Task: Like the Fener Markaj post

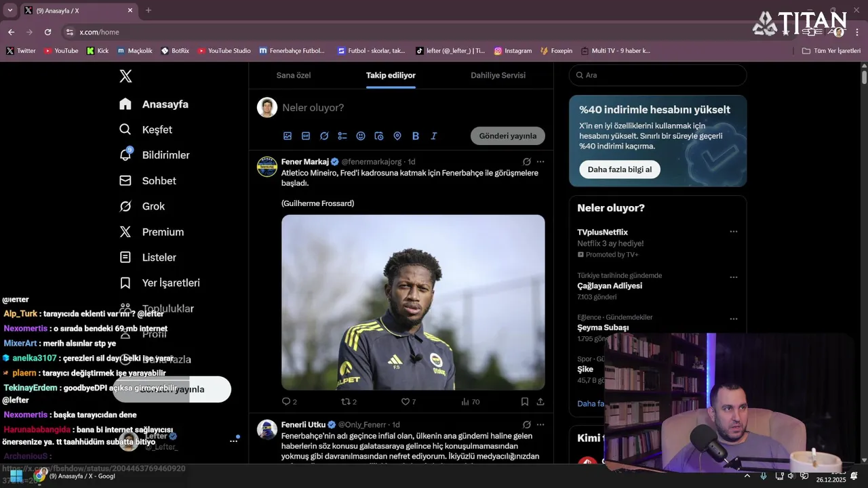Action: click(x=408, y=402)
